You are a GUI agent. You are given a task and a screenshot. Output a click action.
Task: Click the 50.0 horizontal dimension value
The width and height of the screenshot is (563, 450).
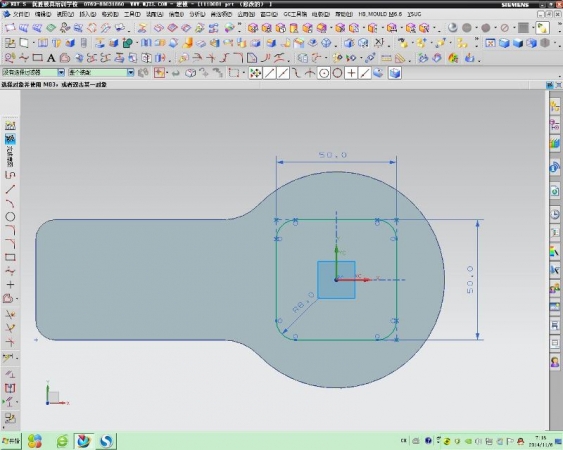pyautogui.click(x=333, y=155)
